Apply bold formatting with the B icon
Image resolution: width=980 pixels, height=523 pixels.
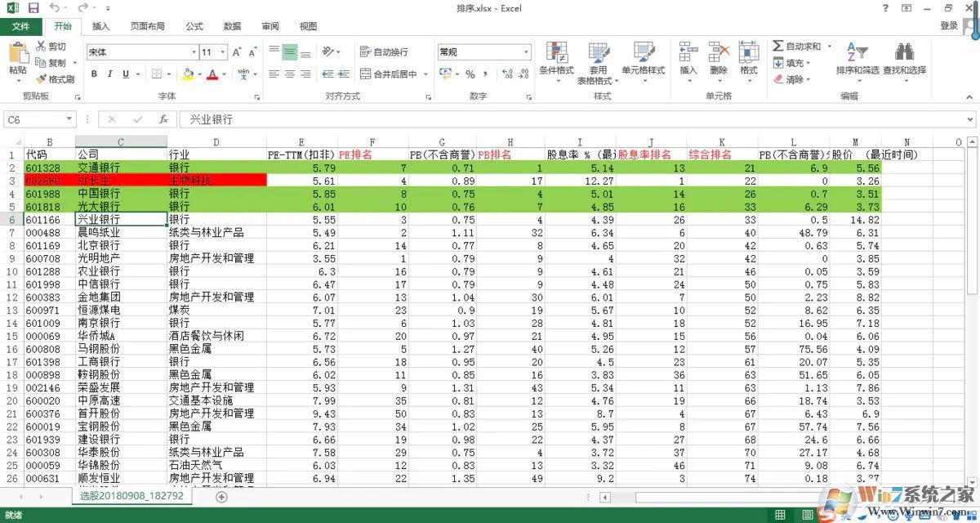(94, 74)
